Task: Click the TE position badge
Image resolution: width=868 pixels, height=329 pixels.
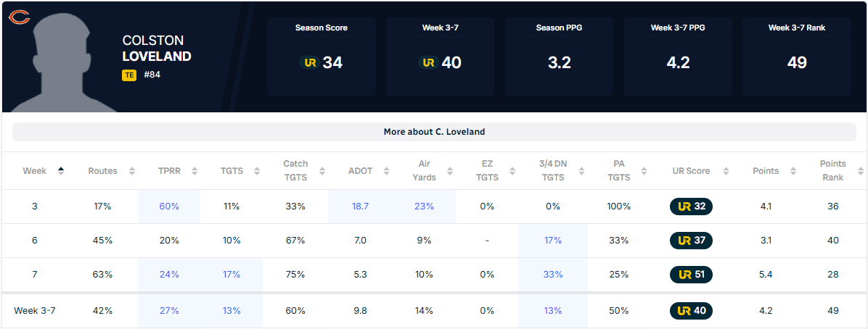Action: click(129, 75)
